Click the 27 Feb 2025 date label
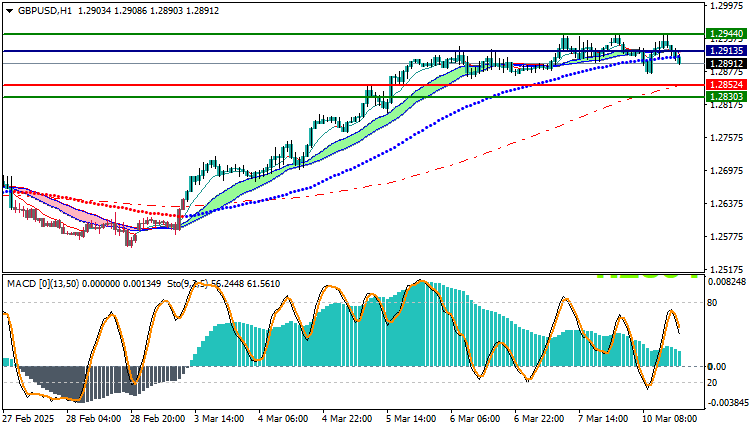 coord(29,419)
